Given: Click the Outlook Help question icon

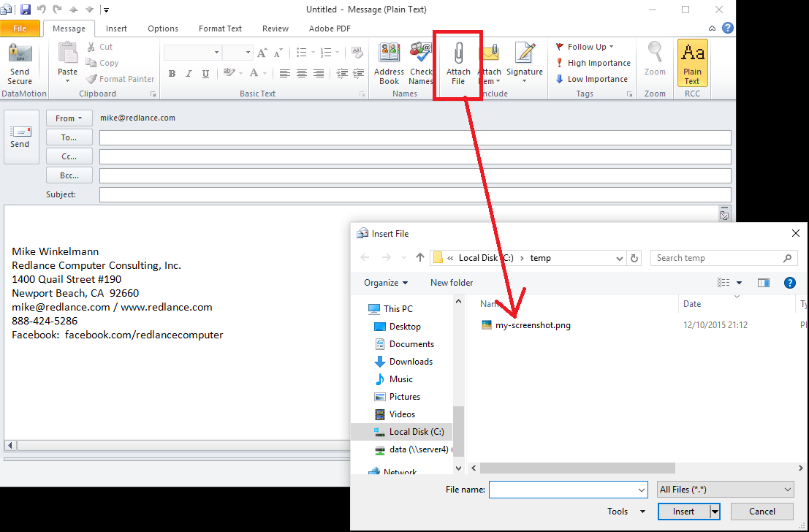Looking at the screenshot, I should [727, 28].
